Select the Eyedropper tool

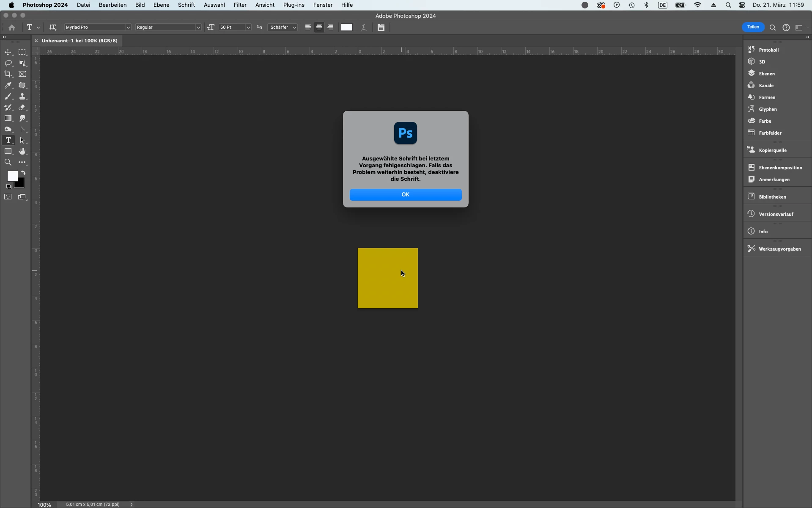click(8, 86)
